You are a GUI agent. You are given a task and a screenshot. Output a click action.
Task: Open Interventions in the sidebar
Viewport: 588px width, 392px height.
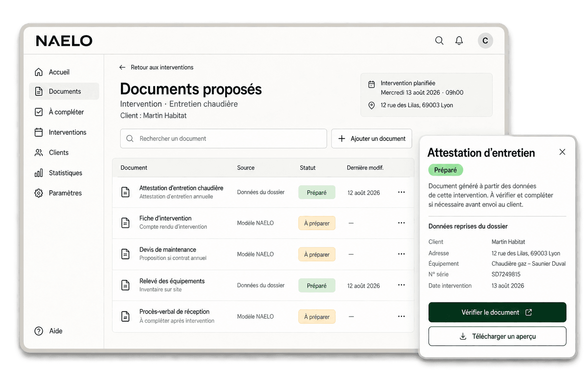tap(64, 132)
